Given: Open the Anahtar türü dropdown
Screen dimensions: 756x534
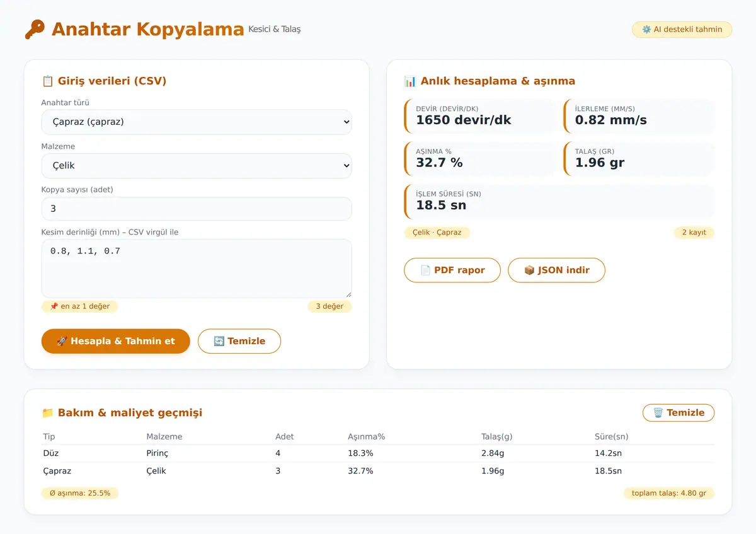Looking at the screenshot, I should click(197, 122).
